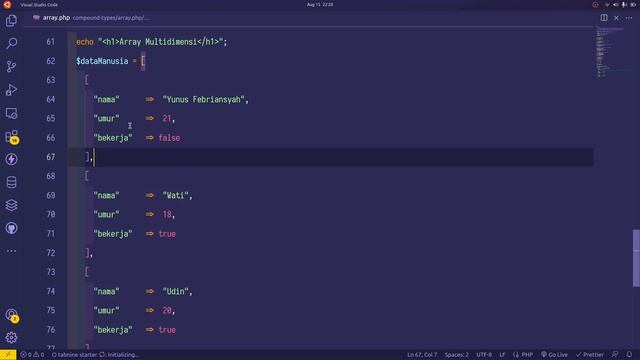Open the Thunder Client lightning icon
Image resolution: width=640 pixels, height=360 pixels.
pos(11,159)
